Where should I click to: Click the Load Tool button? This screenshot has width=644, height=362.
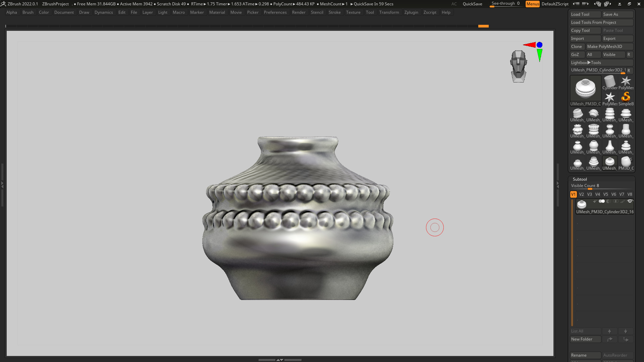click(x=585, y=14)
